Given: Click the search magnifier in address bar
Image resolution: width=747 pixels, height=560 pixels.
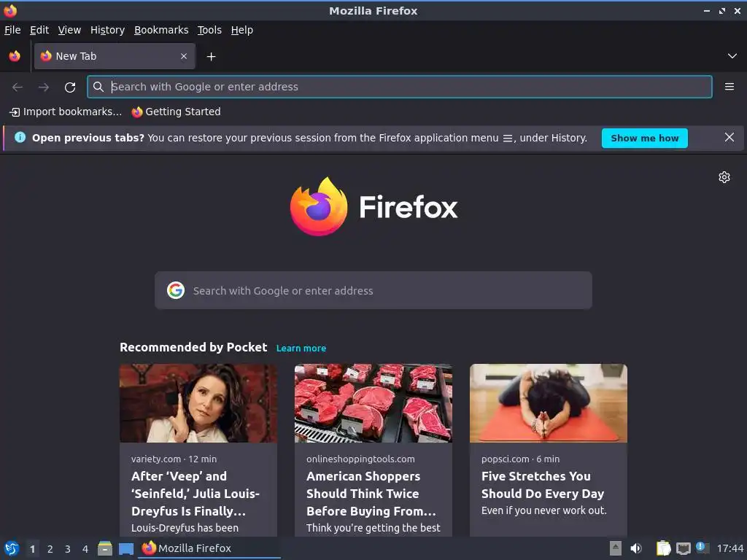Looking at the screenshot, I should coord(98,87).
